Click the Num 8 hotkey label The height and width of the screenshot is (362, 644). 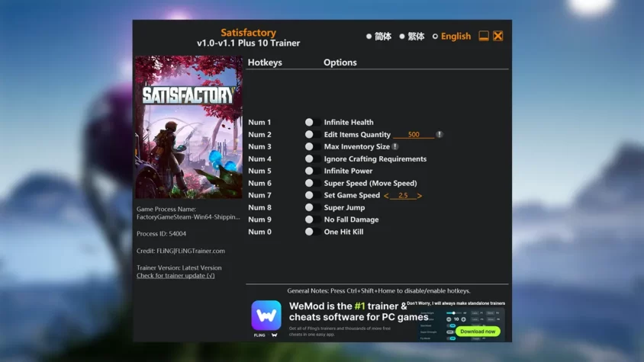tap(259, 207)
